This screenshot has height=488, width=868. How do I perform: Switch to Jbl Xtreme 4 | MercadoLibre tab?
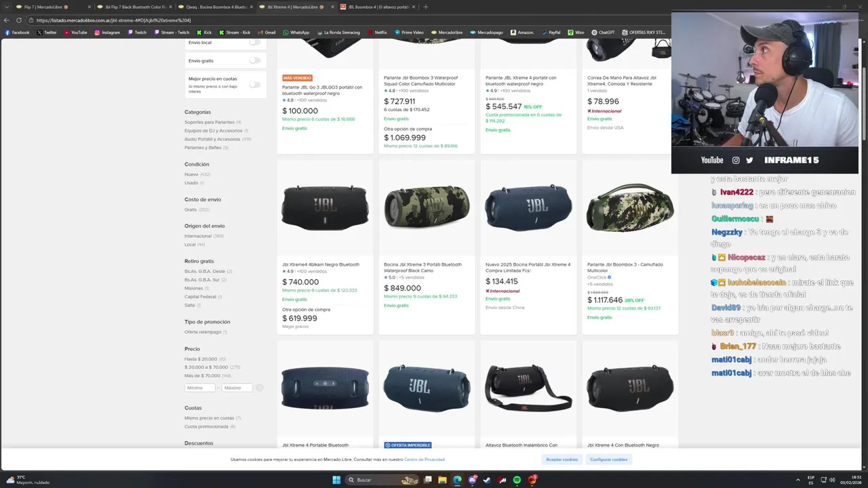coord(297,7)
